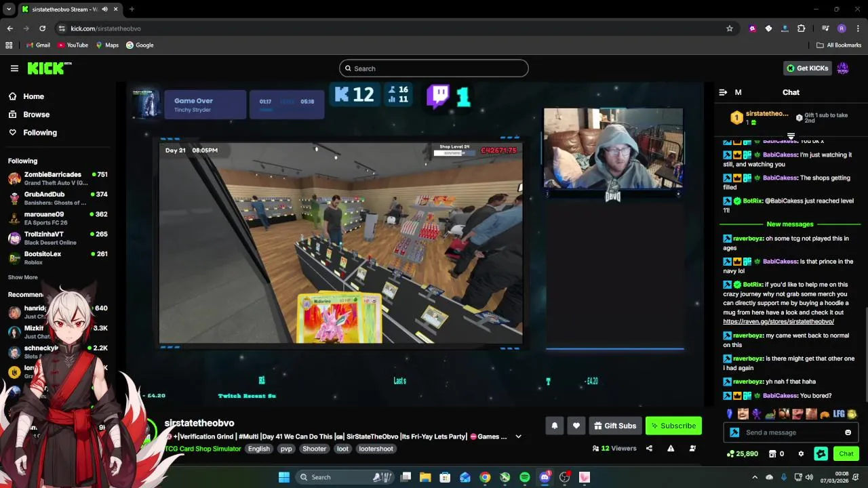Open TrollzinhaVT channel
The height and width of the screenshot is (488, 868).
(58, 238)
